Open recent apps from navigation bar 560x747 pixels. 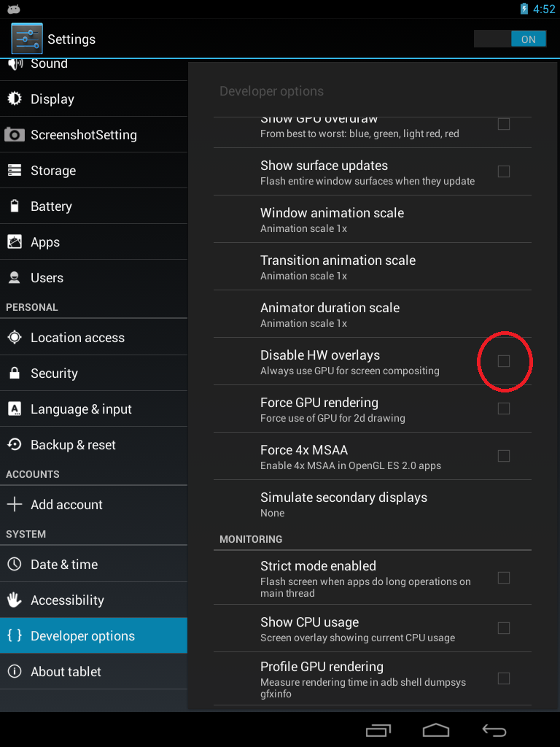(378, 730)
